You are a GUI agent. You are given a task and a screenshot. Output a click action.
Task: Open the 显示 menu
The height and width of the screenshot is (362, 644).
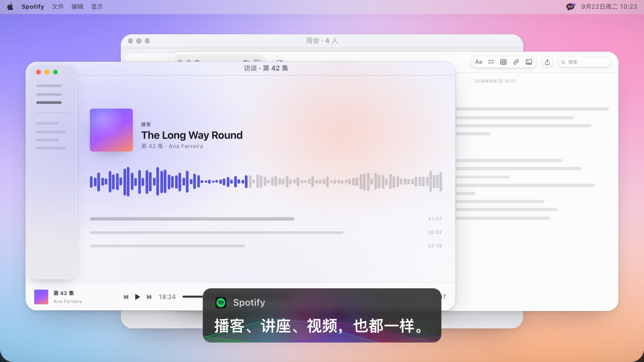coord(97,7)
